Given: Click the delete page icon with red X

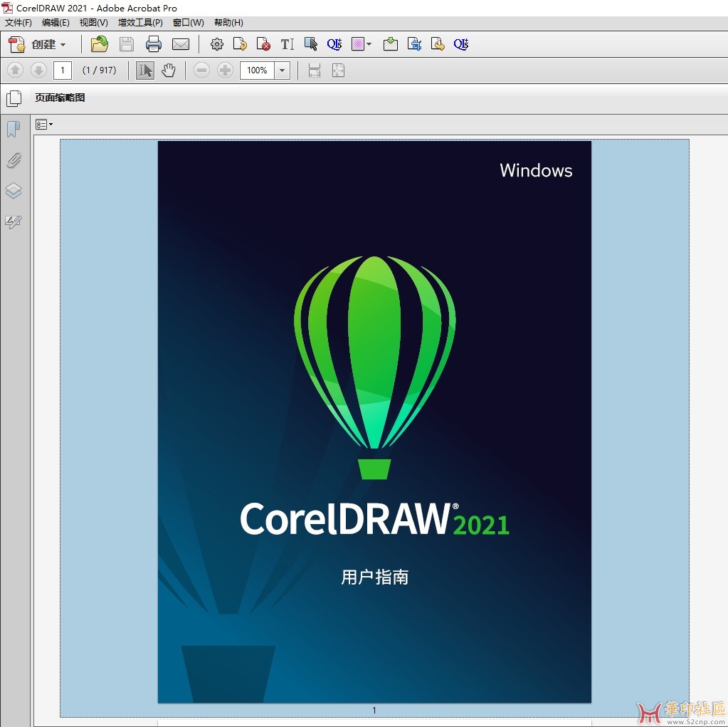Looking at the screenshot, I should [x=263, y=44].
